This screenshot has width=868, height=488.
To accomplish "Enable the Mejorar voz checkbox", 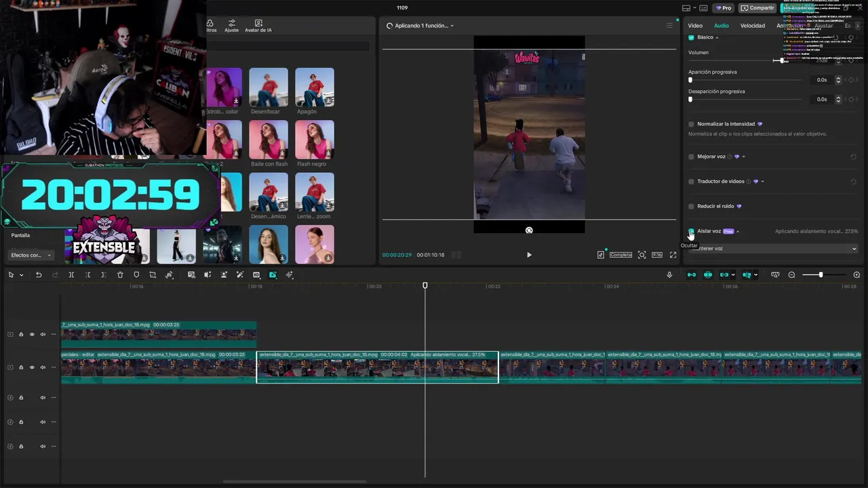I will pos(691,157).
